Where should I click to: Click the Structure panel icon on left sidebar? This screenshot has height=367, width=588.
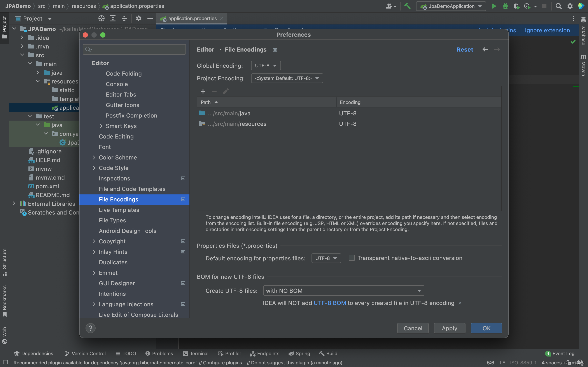(x=5, y=265)
